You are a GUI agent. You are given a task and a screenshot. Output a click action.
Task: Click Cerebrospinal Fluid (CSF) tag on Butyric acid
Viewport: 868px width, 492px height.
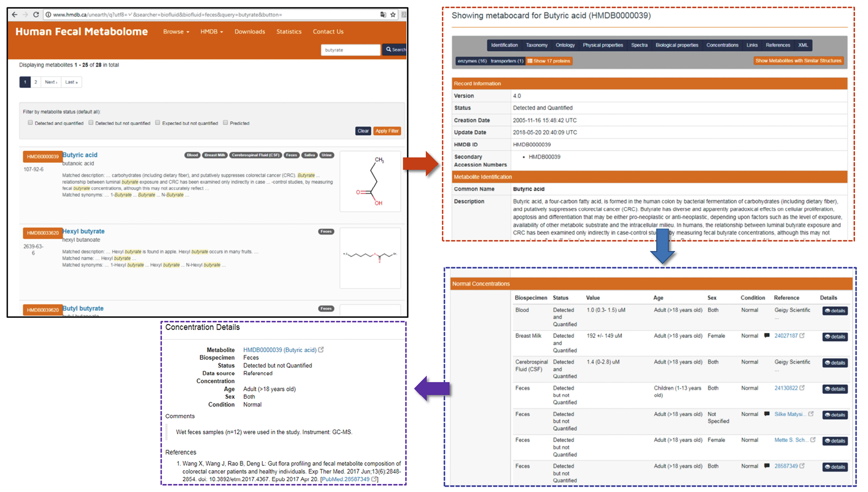pos(255,155)
